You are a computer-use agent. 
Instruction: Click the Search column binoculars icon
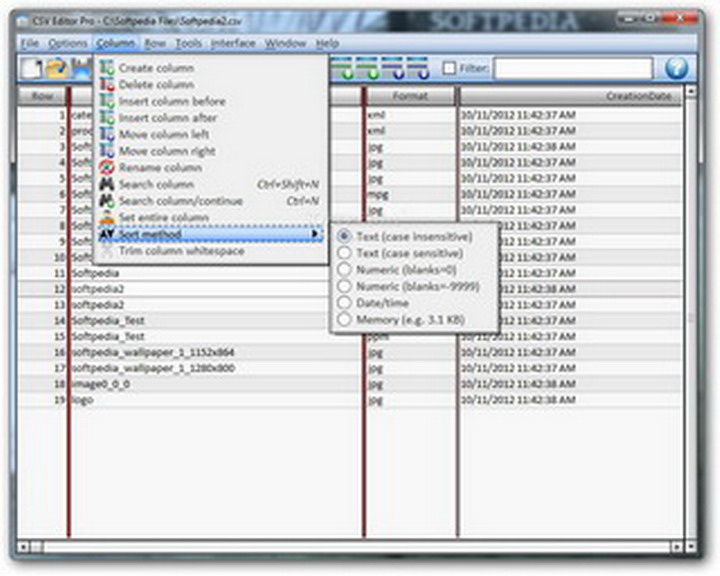coord(107,184)
